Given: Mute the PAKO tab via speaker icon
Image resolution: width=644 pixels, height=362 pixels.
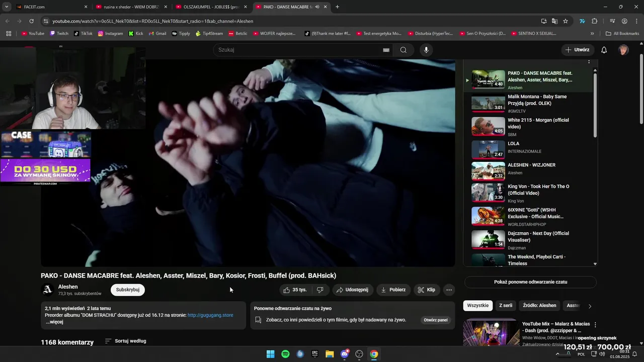Looking at the screenshot, I should (x=317, y=7).
